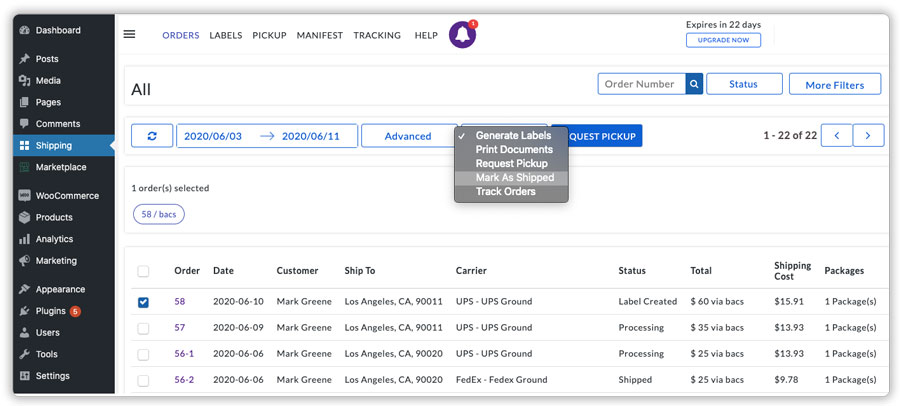900x406 pixels.
Task: Go to next page arrow
Action: [868, 136]
